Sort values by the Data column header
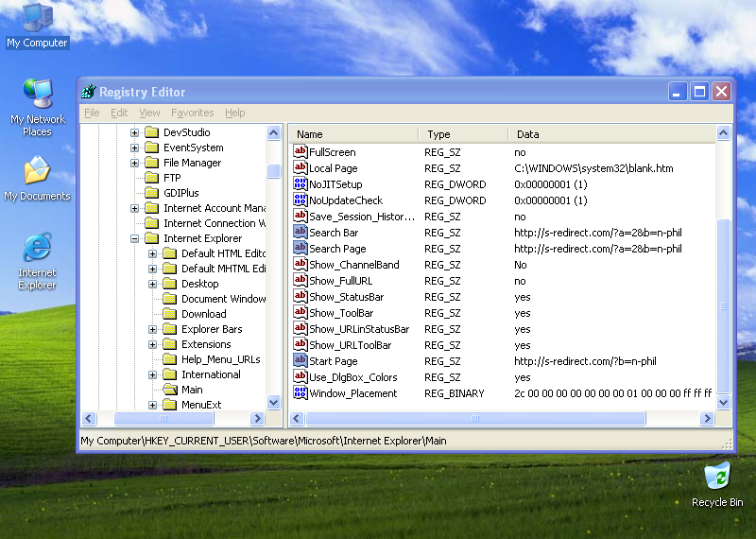 click(x=611, y=134)
